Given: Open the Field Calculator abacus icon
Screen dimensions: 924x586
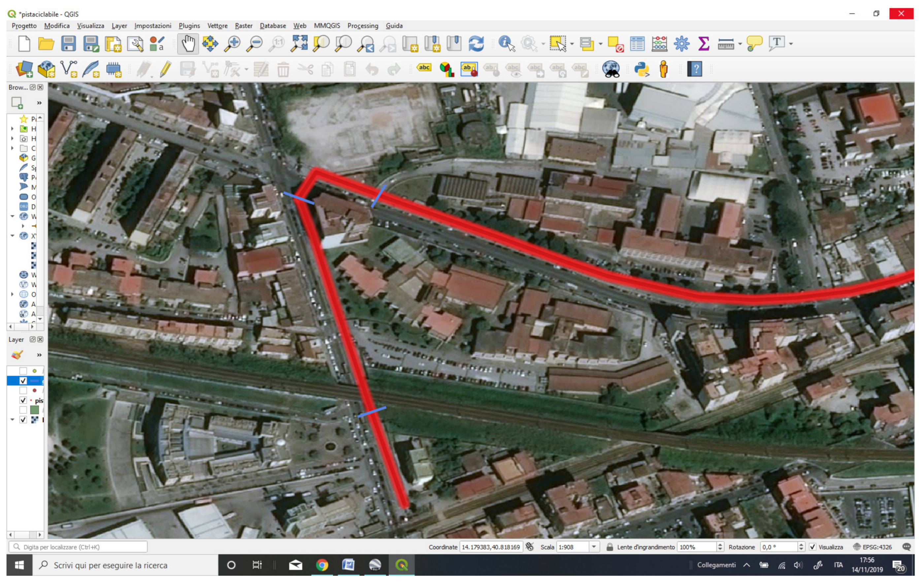Looking at the screenshot, I should (659, 44).
